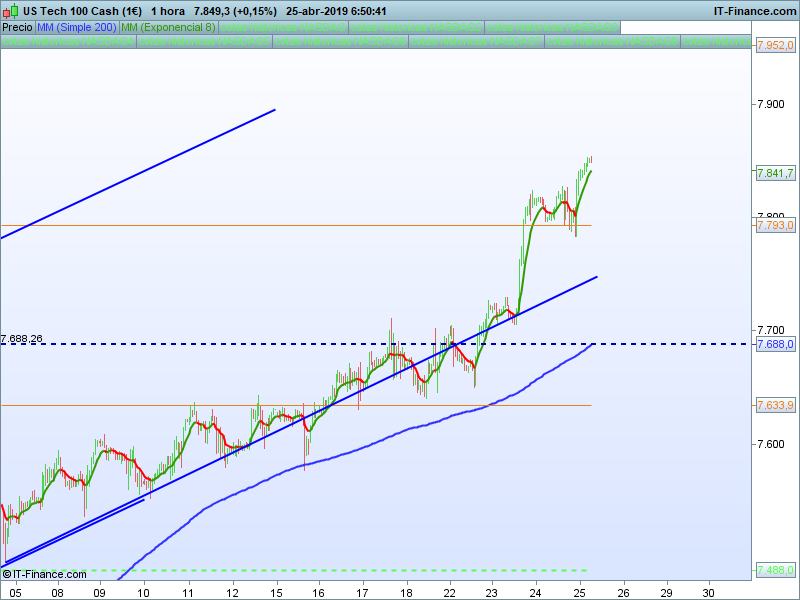Open the cotas historicas NASDAQ2 label
The height and width of the screenshot is (600, 800).
coord(416,27)
